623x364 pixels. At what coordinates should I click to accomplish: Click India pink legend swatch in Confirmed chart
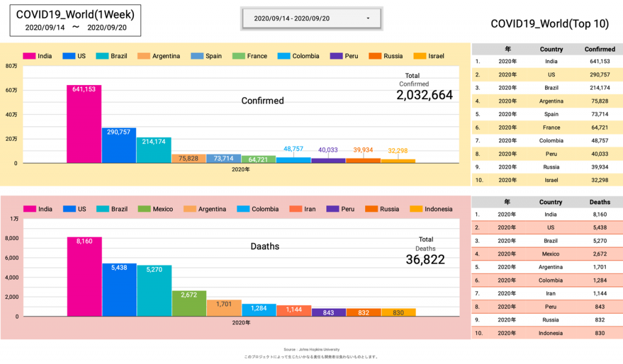[29, 56]
